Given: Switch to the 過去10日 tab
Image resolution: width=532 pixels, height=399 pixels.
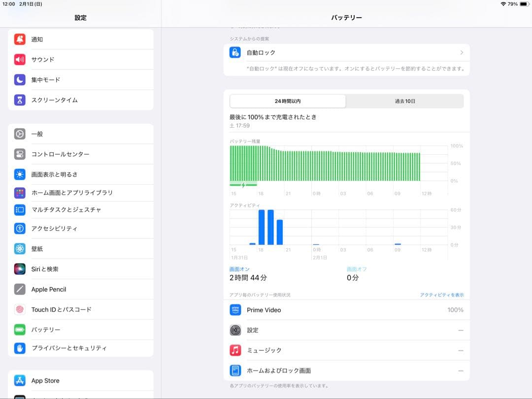Looking at the screenshot, I should pos(405,100).
